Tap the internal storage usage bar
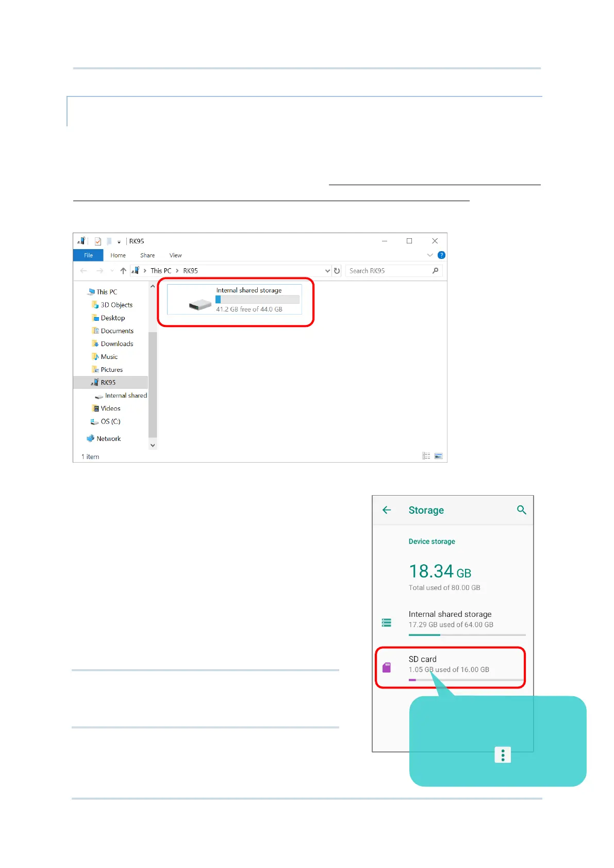Screen dimensions: 614x868 tap(467, 635)
